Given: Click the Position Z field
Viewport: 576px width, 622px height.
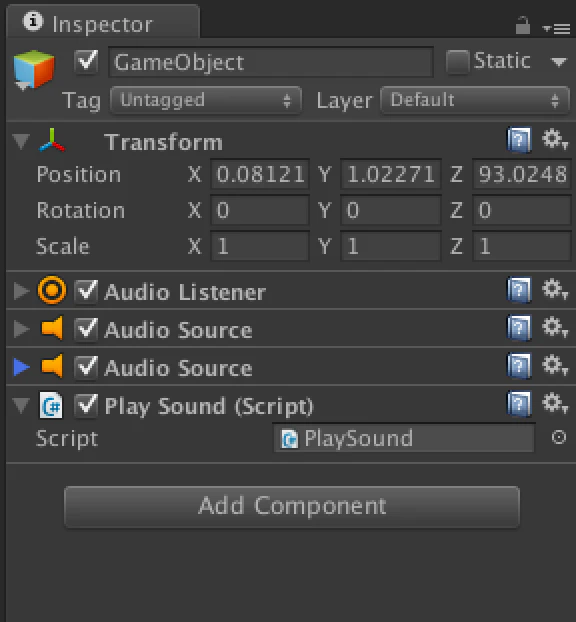Looking at the screenshot, I should [x=522, y=174].
